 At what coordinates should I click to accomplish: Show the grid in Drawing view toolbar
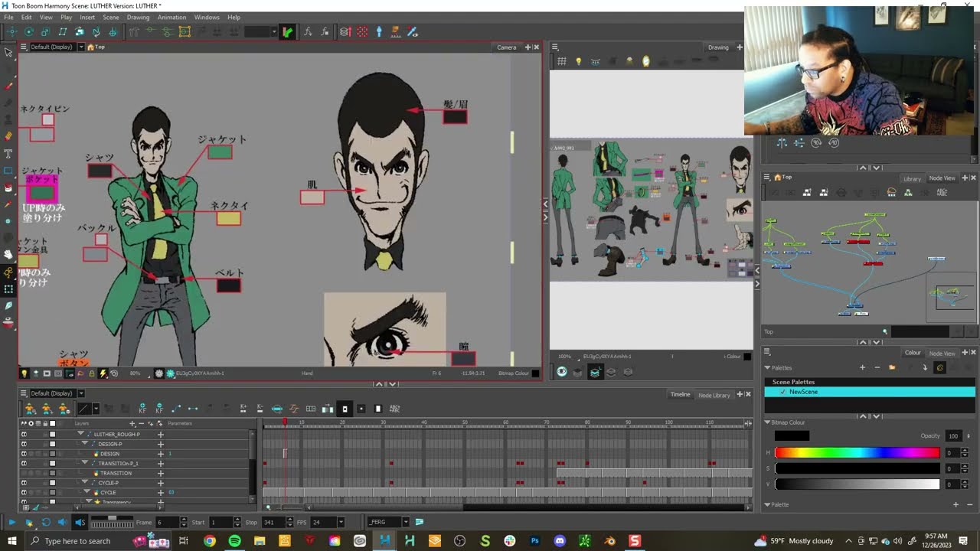coord(561,61)
